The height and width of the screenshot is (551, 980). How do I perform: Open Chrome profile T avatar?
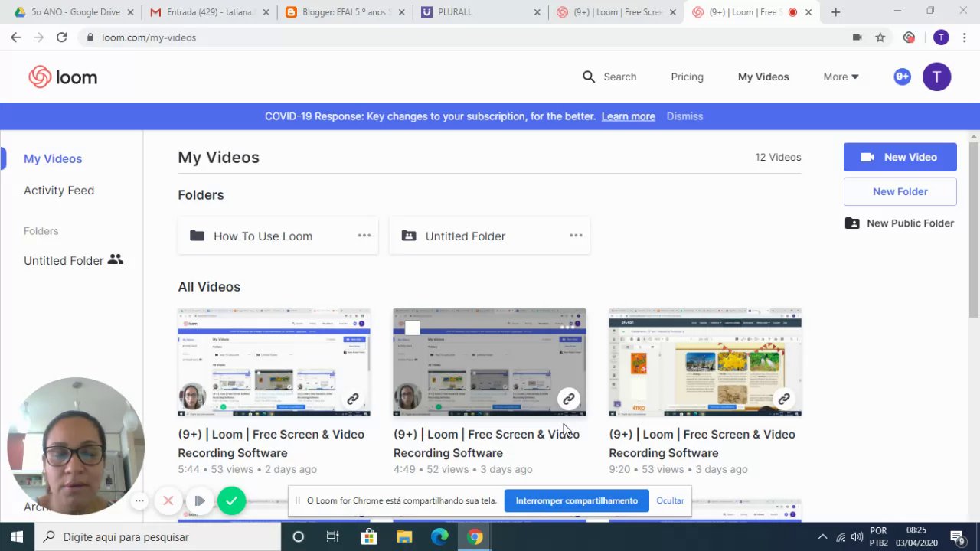click(x=941, y=37)
